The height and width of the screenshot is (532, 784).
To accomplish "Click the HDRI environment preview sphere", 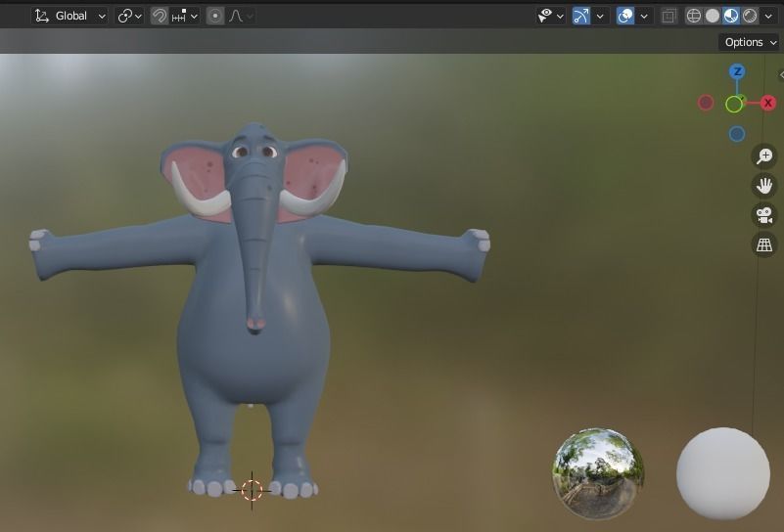I will pos(598,473).
